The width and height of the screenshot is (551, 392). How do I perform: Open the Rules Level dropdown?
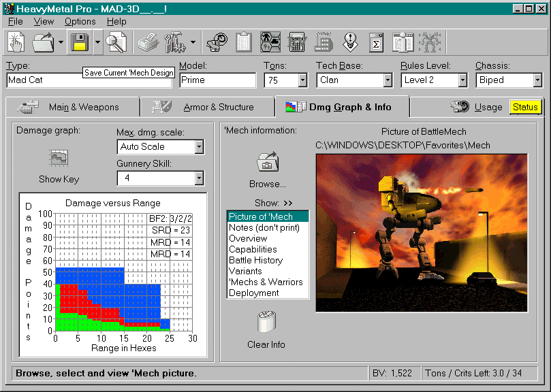pyautogui.click(x=462, y=80)
